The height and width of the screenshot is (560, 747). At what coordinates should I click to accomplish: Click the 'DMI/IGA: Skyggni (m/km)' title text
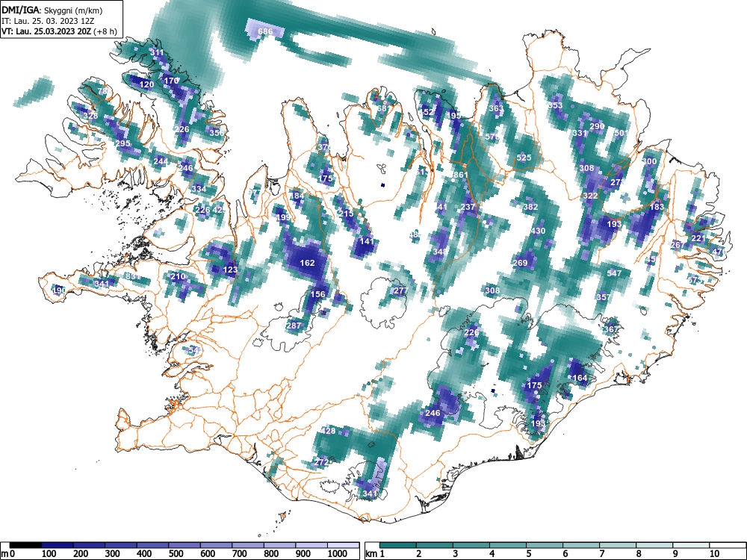(52, 10)
